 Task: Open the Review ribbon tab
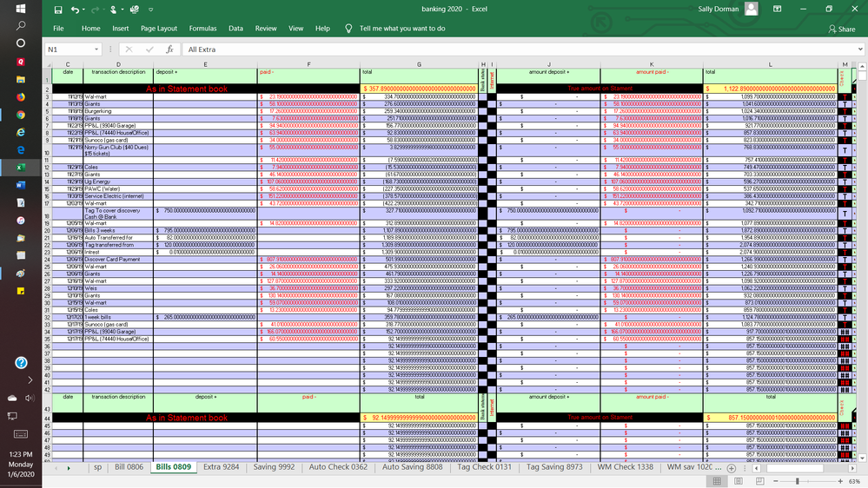pos(266,28)
